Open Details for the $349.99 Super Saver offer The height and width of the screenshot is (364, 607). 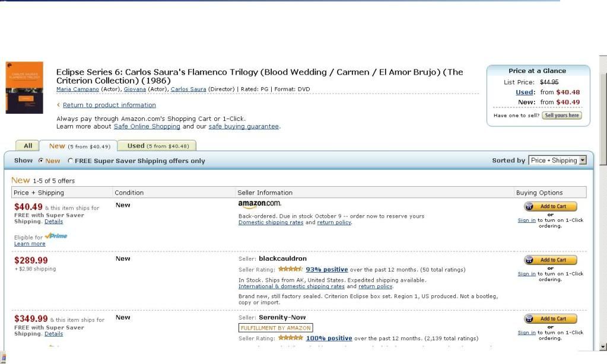pos(53,334)
